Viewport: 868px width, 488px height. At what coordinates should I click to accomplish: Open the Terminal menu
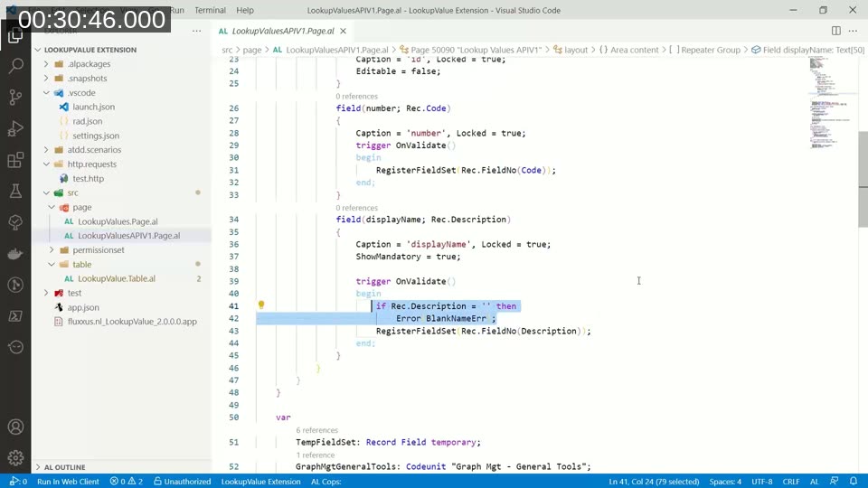click(210, 10)
